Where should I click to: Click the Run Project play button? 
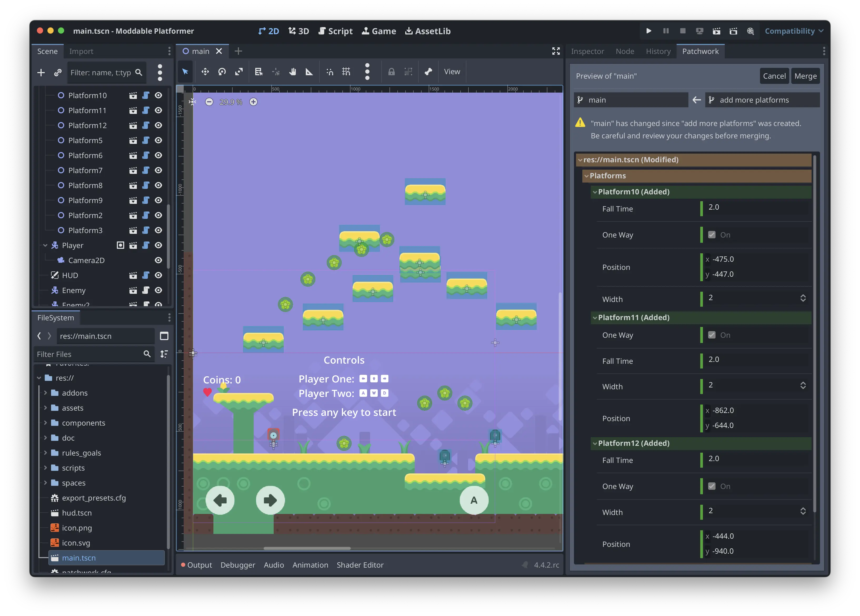(649, 31)
